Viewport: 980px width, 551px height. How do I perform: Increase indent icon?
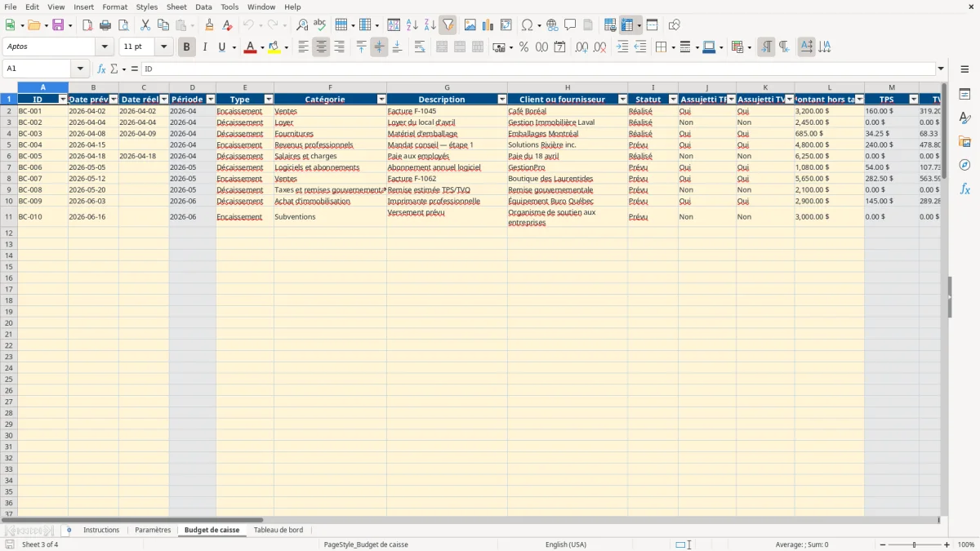pos(622,47)
